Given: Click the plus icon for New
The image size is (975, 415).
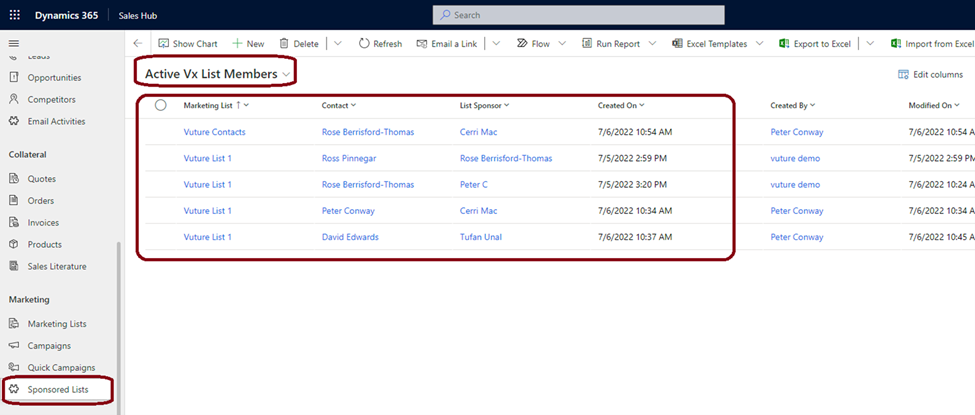Looking at the screenshot, I should click(237, 44).
